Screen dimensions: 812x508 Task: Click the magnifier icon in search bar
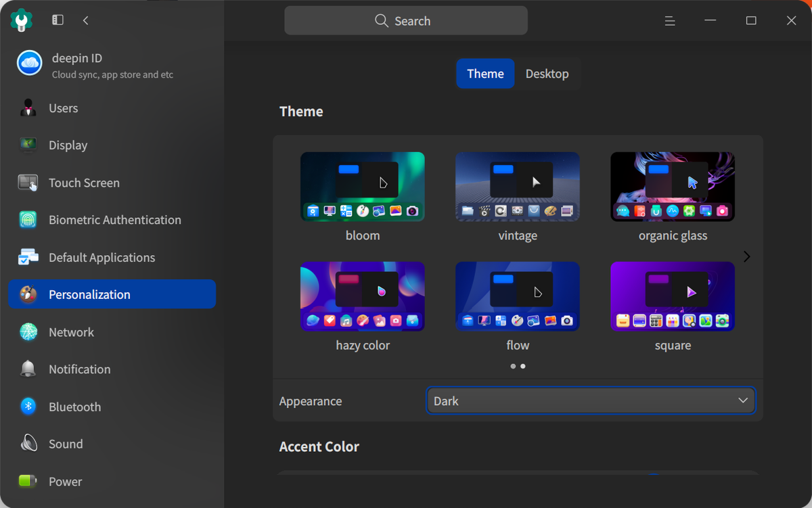tap(382, 20)
